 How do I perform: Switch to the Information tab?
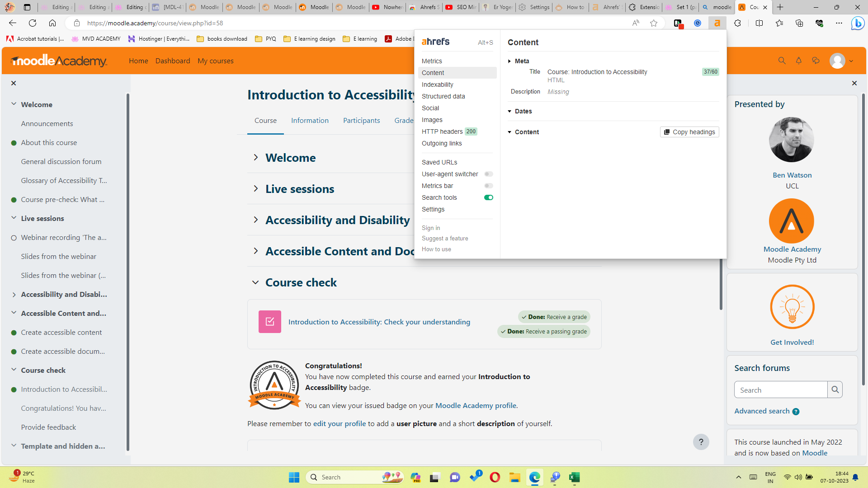[x=310, y=120]
